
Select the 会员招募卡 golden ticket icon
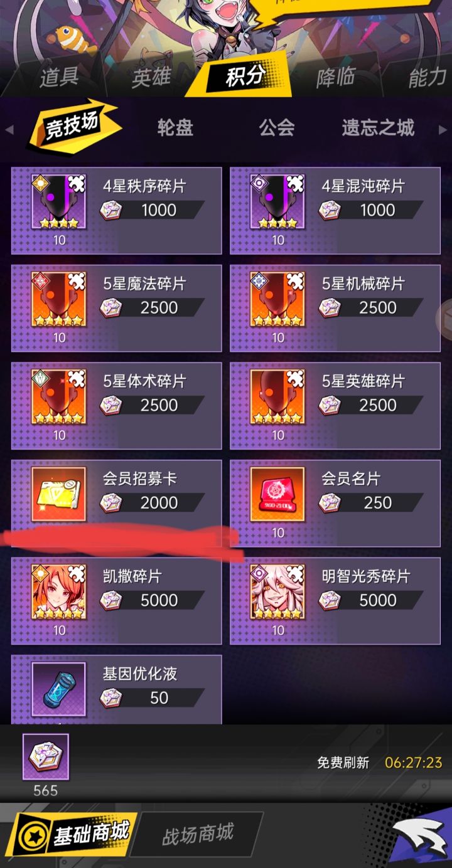pos(59,495)
